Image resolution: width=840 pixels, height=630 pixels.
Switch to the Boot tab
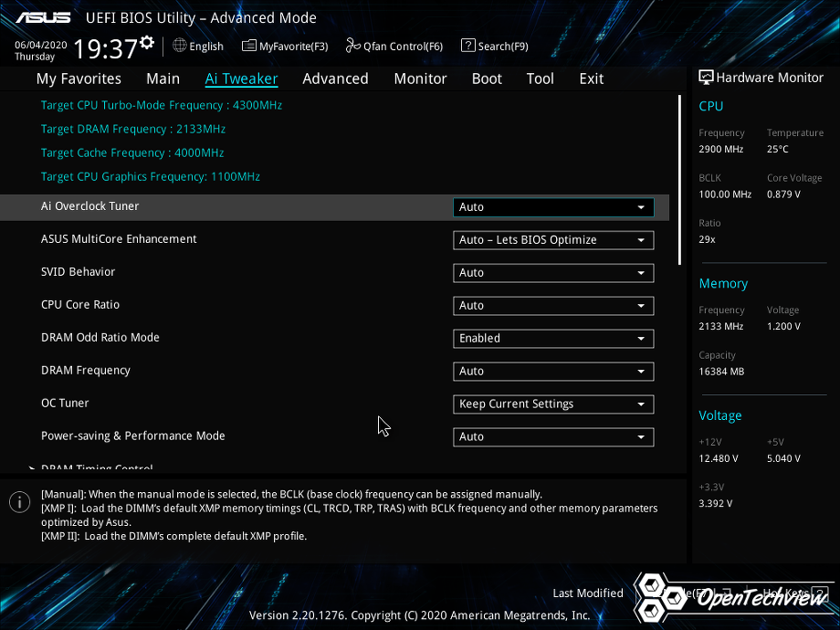[x=487, y=79]
